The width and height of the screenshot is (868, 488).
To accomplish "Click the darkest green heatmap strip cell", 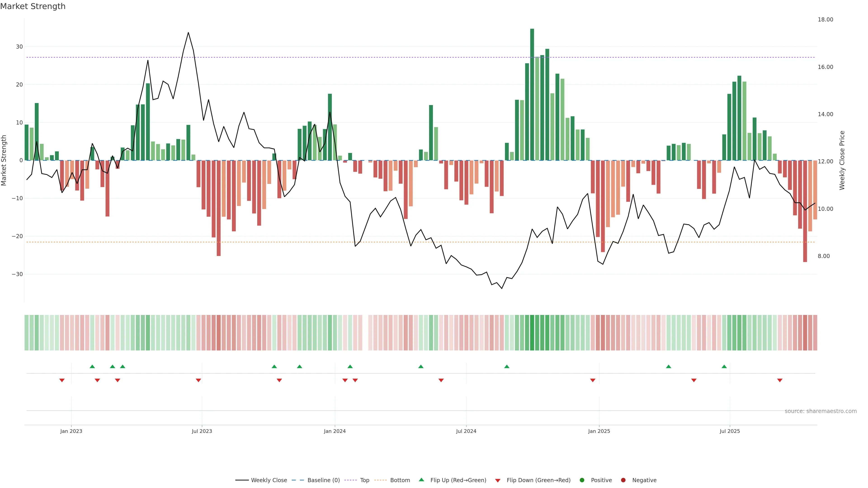I will [x=532, y=332].
